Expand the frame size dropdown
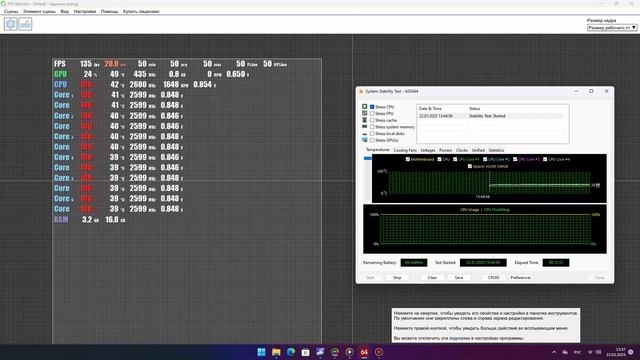The height and width of the screenshot is (360, 640). (x=612, y=27)
